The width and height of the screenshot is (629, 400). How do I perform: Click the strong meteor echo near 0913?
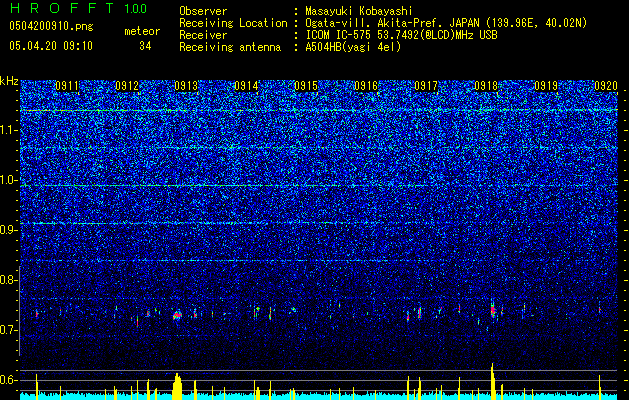177,315
